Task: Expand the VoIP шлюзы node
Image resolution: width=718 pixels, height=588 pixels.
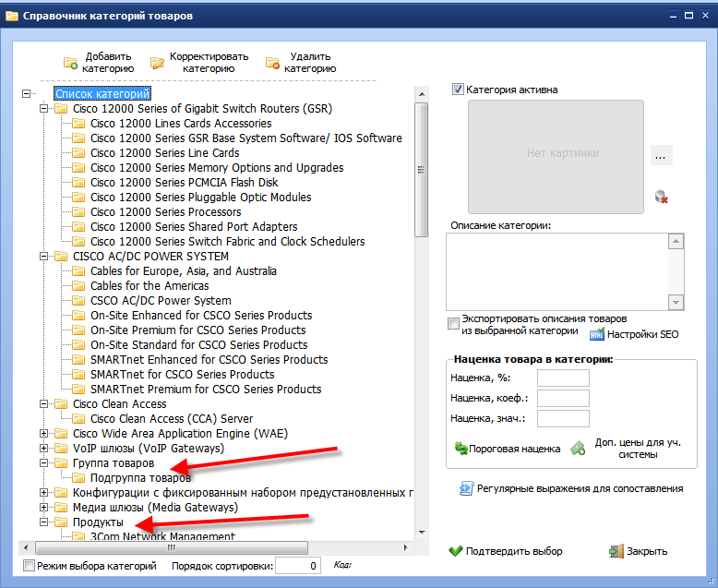Action: pyautogui.click(x=43, y=449)
